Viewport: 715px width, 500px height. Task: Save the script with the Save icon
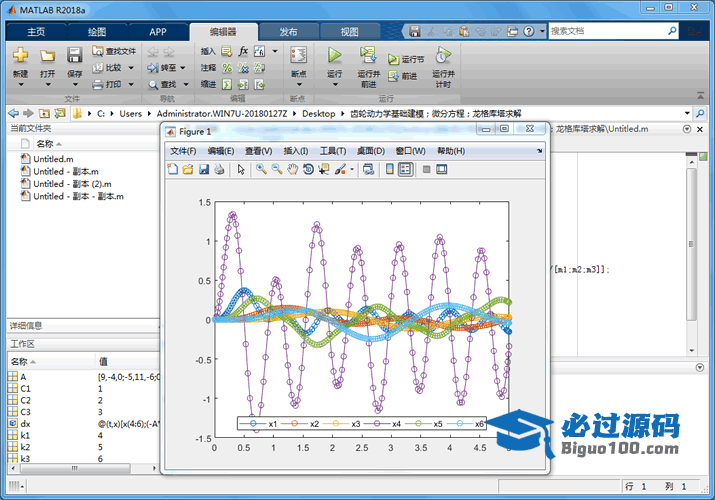[74, 56]
